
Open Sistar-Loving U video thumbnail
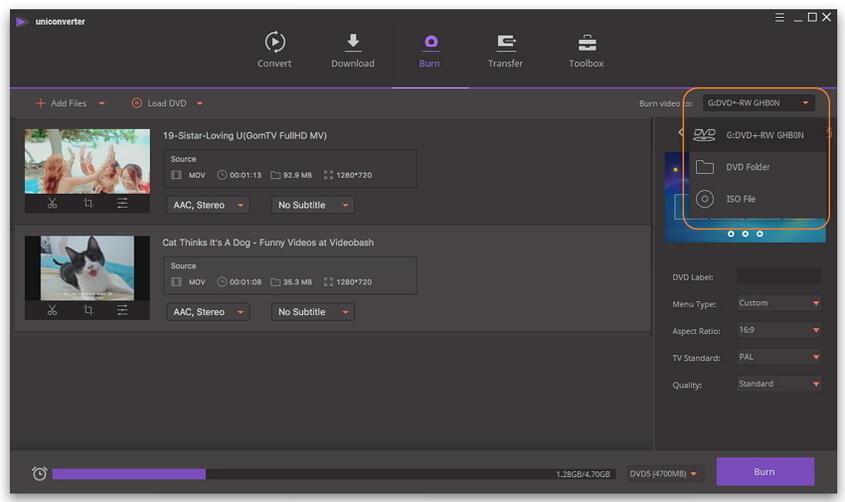(87, 161)
